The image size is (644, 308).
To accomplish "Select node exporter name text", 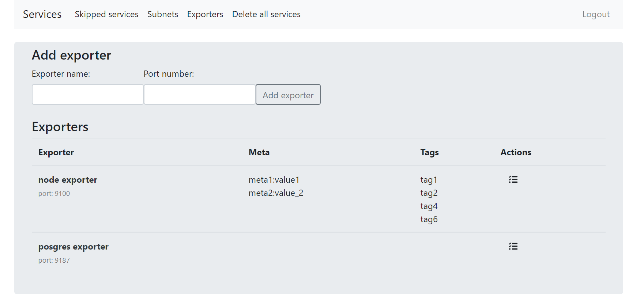I will coord(68,180).
